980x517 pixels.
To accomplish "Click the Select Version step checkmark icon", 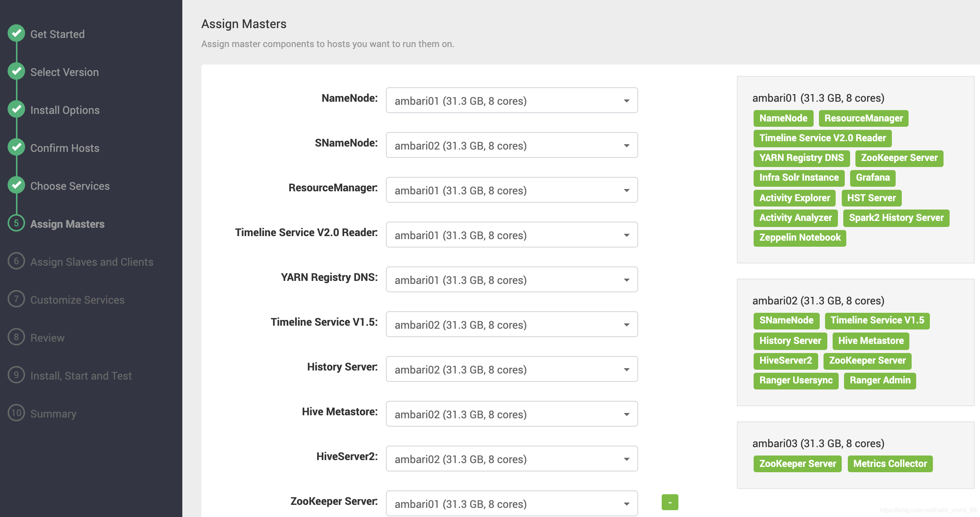I will [x=16, y=71].
